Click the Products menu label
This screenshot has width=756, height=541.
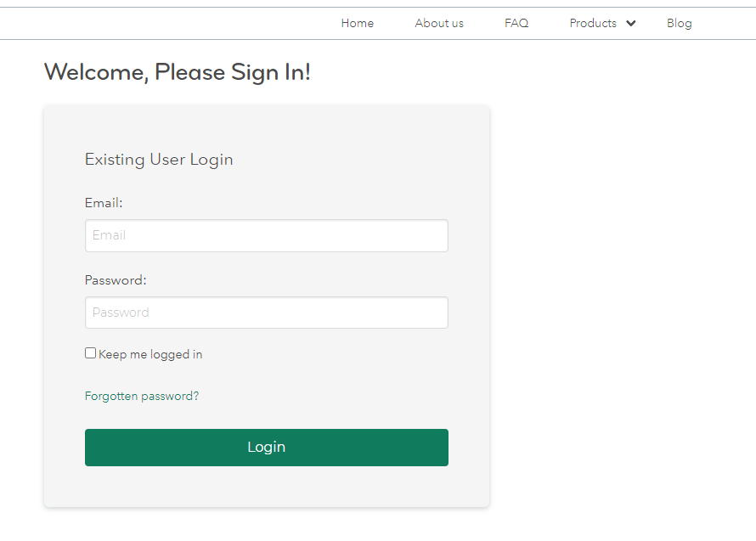point(593,24)
